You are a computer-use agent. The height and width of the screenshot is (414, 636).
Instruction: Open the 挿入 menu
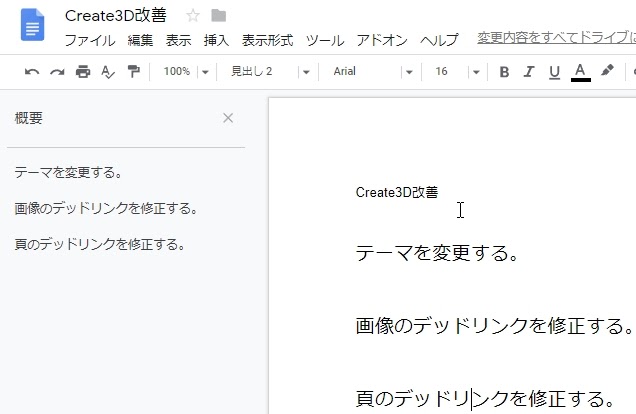tap(216, 41)
